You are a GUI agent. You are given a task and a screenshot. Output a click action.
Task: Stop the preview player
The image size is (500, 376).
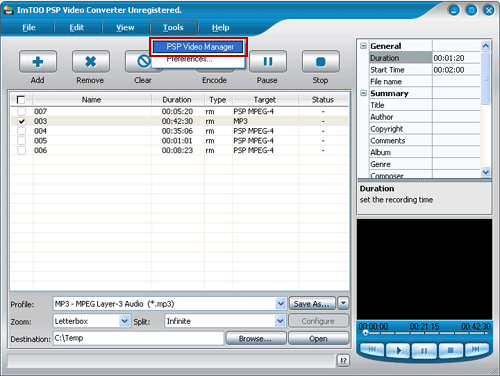[x=450, y=350]
